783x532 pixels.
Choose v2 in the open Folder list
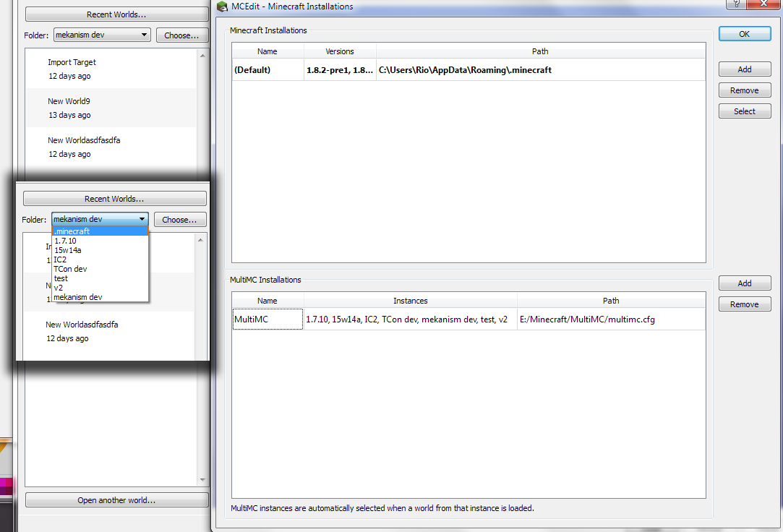click(x=100, y=288)
